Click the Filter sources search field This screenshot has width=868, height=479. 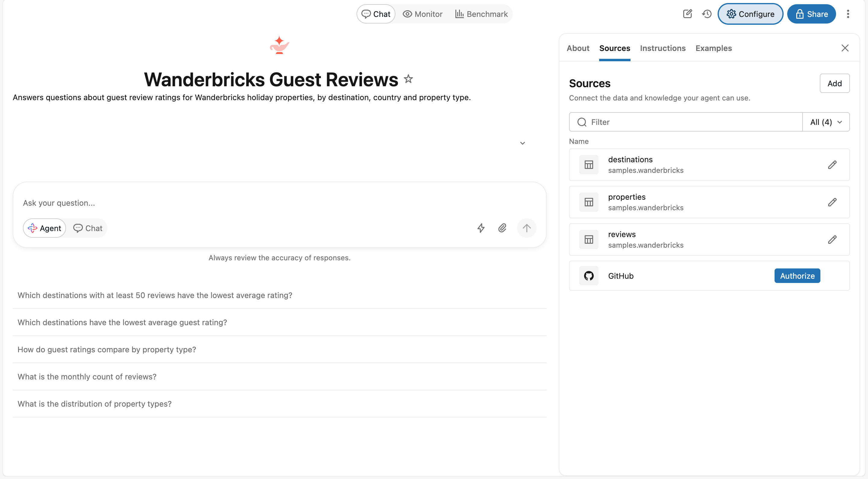tap(686, 122)
